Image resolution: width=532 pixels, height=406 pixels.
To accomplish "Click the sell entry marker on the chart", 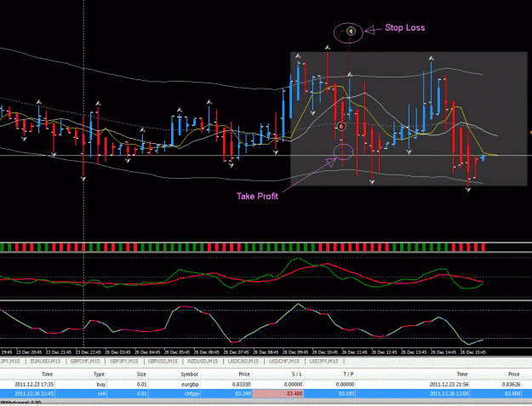I will coord(341,127).
